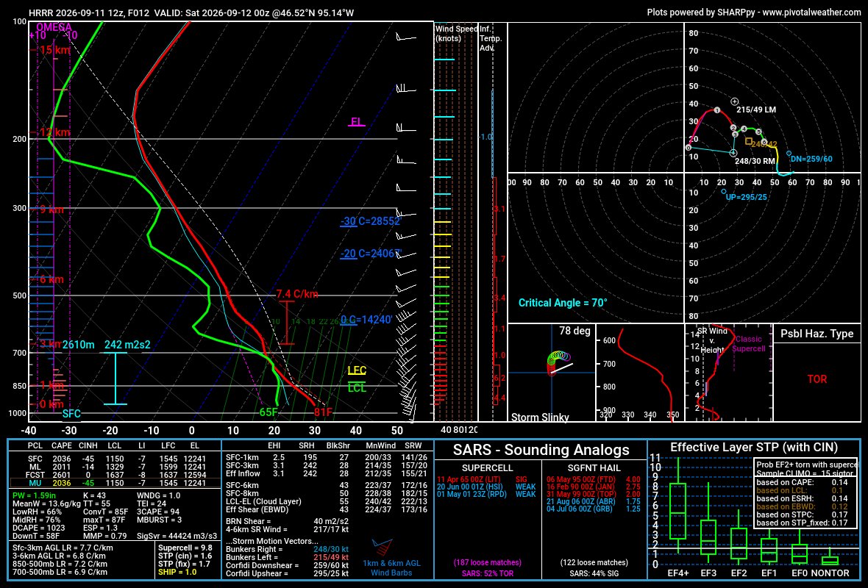The height and width of the screenshot is (588, 868).
Task: Click the 'SigSvr = 44424 m3/s3' value
Action: tap(176, 536)
